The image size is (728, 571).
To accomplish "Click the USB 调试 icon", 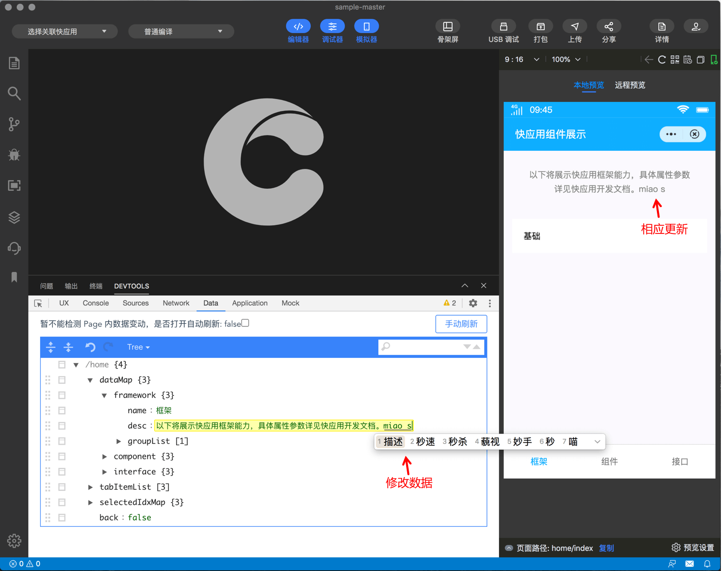I will pyautogui.click(x=503, y=26).
